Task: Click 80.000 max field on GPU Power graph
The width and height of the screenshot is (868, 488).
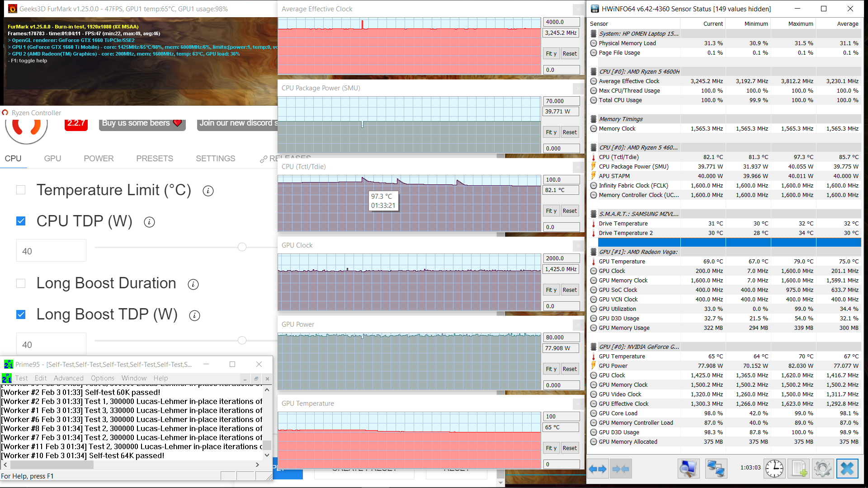Action: [x=561, y=337]
